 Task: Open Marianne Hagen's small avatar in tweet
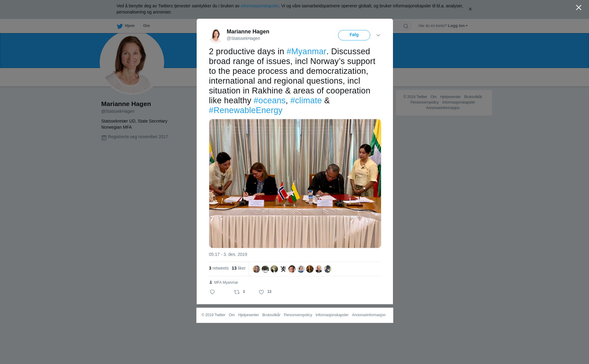pos(216,36)
